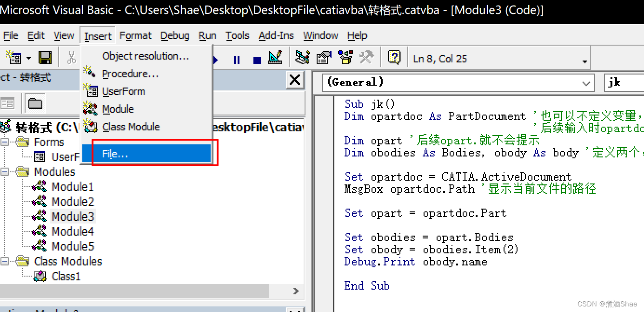
Task: Open the Tools menu
Action: pyautogui.click(x=238, y=35)
